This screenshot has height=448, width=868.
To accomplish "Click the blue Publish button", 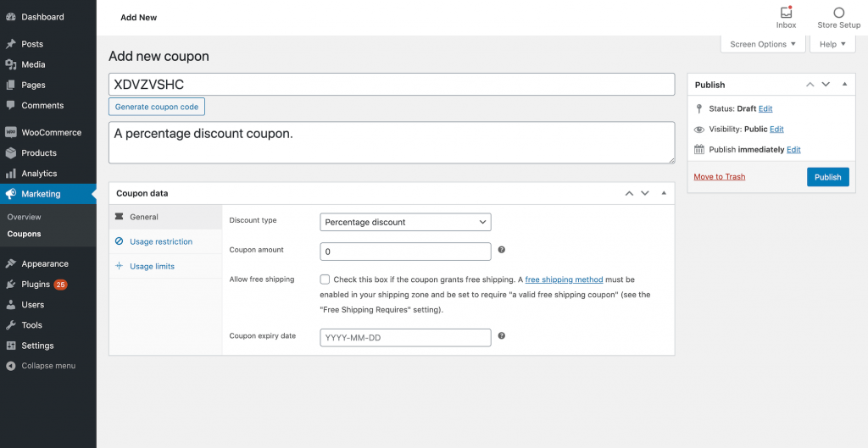I will coord(827,177).
